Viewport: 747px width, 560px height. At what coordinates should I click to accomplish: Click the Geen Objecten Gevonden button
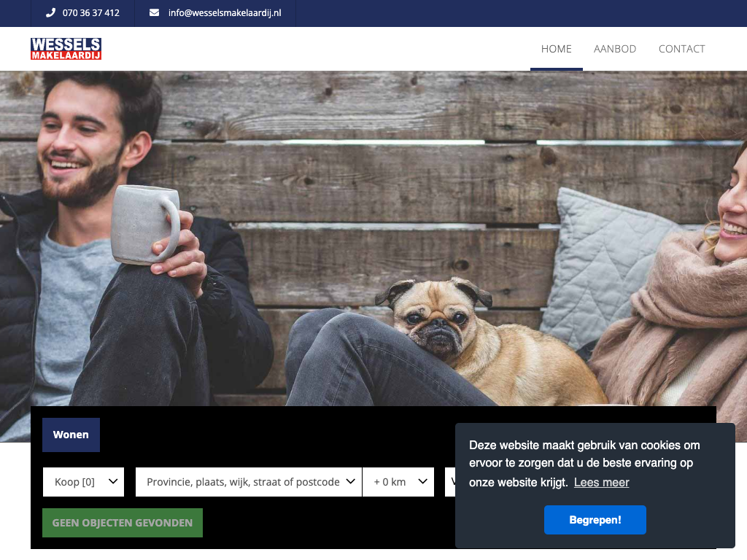[x=123, y=523]
